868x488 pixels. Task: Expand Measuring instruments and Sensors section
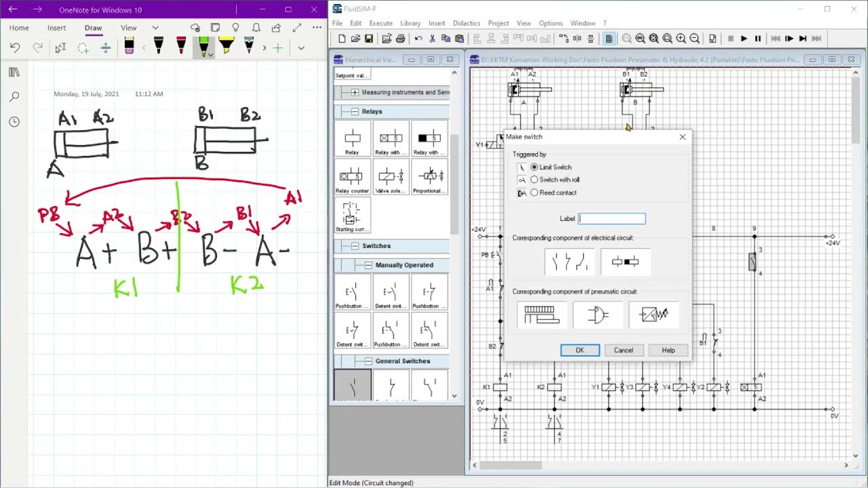click(x=355, y=92)
